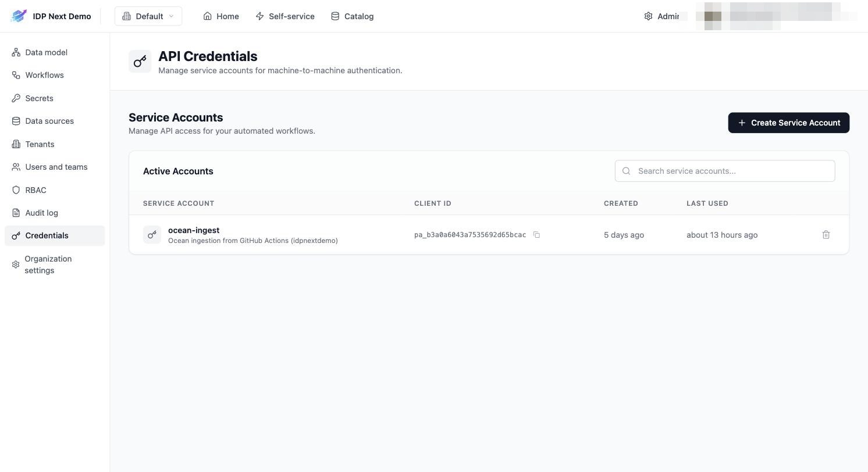
Task: Delete the ocean-ingest service account
Action: pos(826,235)
